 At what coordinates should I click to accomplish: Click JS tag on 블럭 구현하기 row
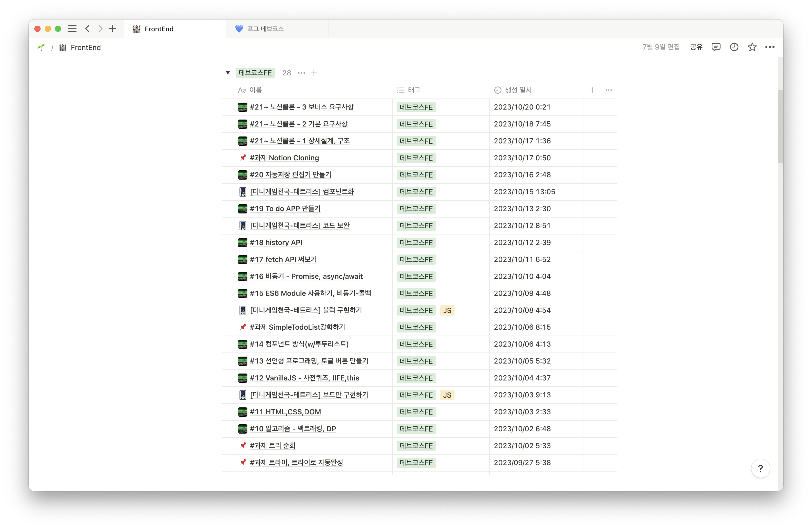(x=447, y=310)
